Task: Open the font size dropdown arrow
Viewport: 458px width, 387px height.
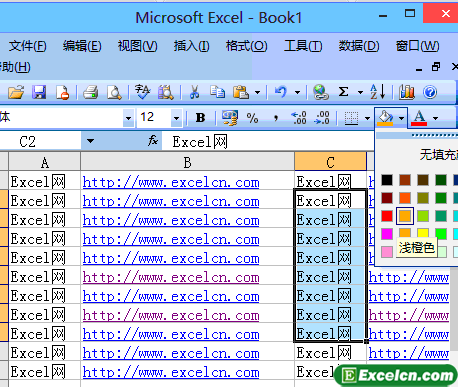Action: click(x=176, y=118)
